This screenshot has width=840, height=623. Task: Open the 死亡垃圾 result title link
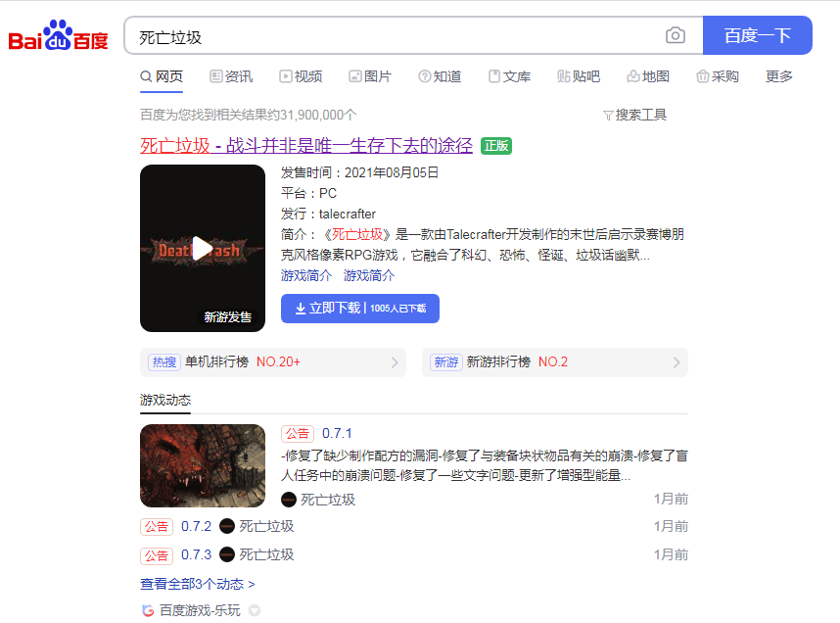coord(306,145)
